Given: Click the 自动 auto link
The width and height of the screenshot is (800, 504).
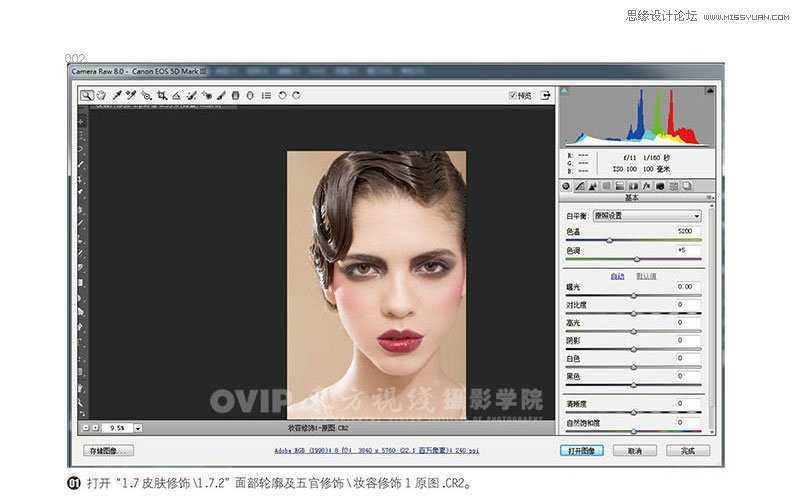Looking at the screenshot, I should (x=617, y=276).
